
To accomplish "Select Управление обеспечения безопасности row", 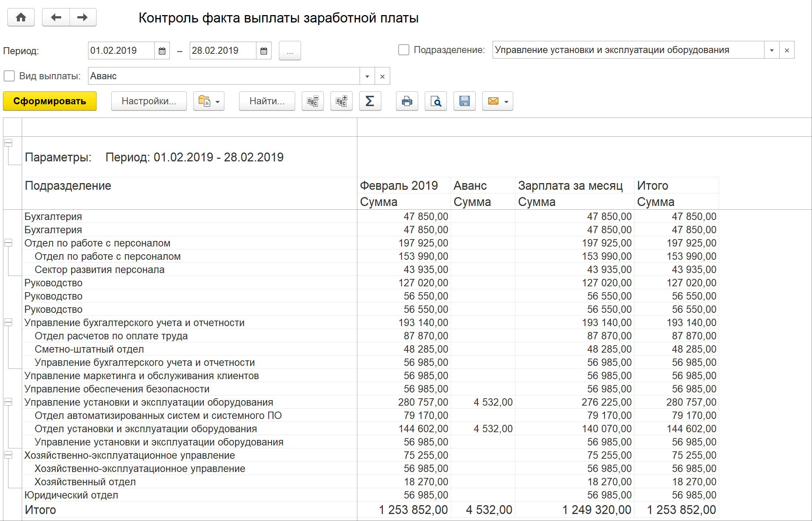I will click(370, 389).
